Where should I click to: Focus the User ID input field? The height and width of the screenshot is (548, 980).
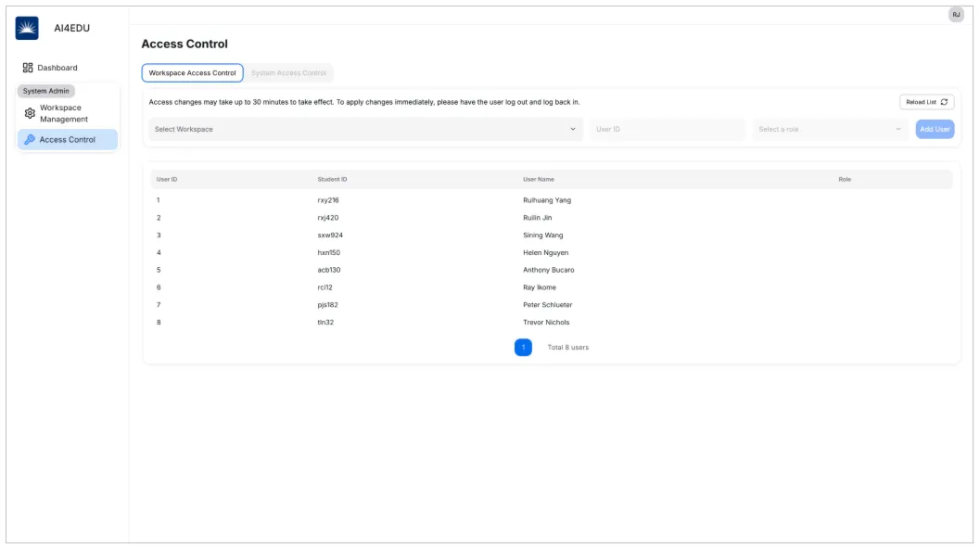(x=667, y=129)
